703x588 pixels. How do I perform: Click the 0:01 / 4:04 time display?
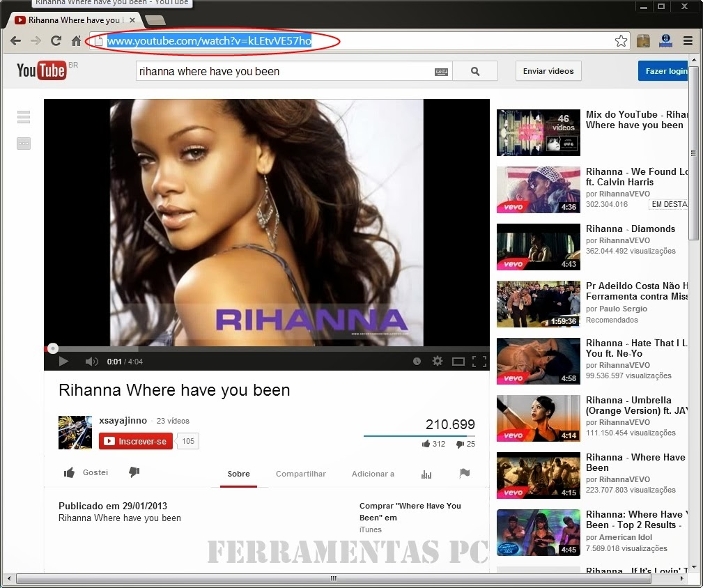125,362
